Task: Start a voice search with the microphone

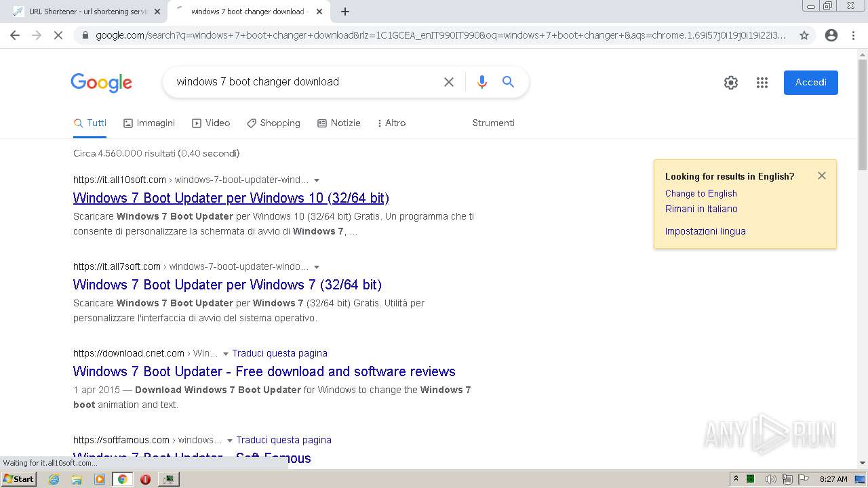Action: (482, 82)
